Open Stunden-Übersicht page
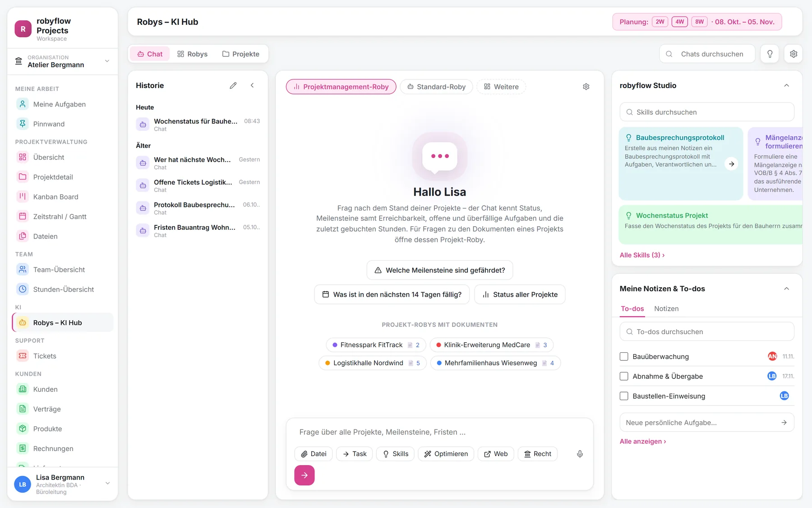812x508 pixels. [x=62, y=289]
